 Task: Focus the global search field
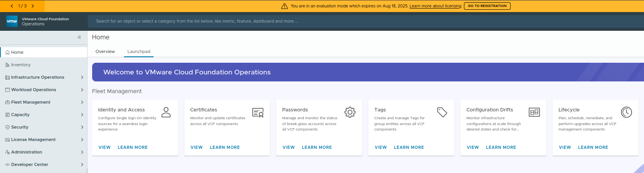click(366, 21)
